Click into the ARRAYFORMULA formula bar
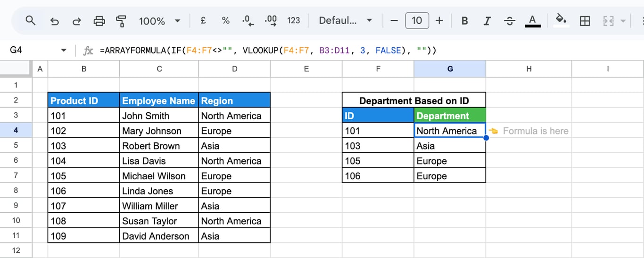 [x=370, y=50]
